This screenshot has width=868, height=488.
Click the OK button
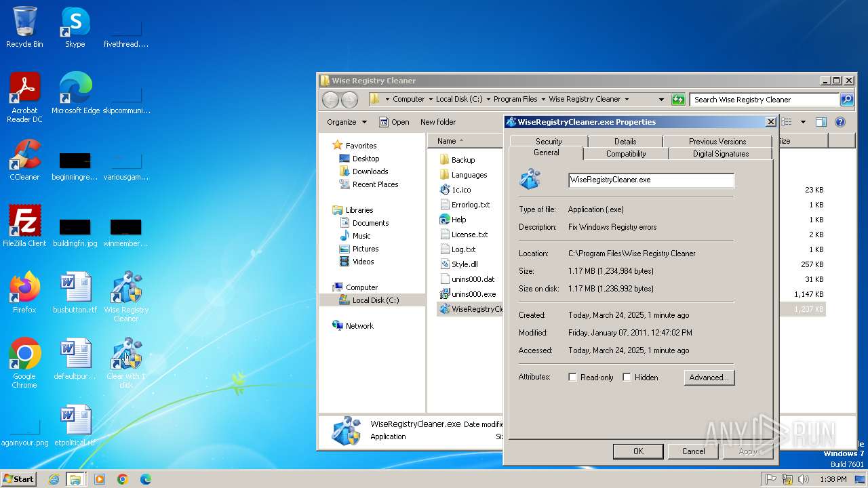[638, 451]
